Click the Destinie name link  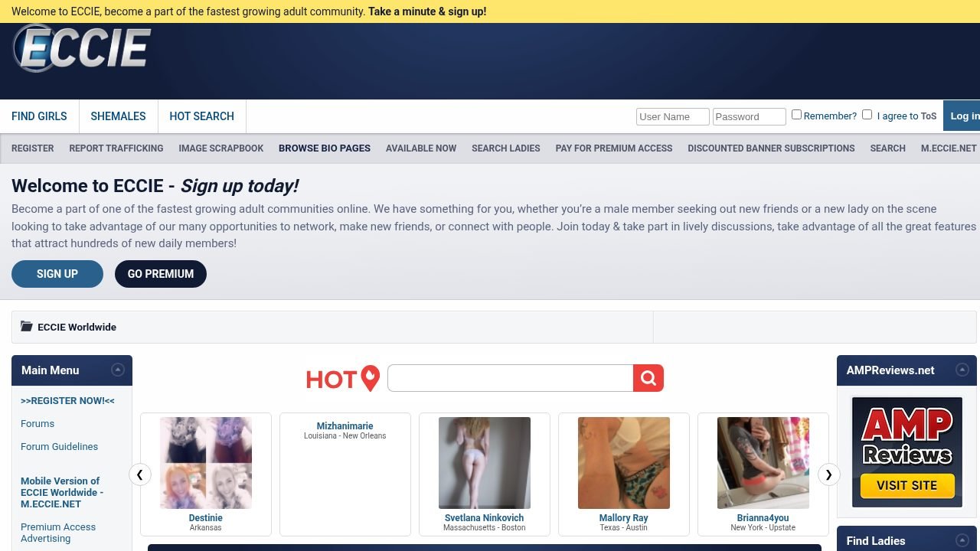[206, 518]
